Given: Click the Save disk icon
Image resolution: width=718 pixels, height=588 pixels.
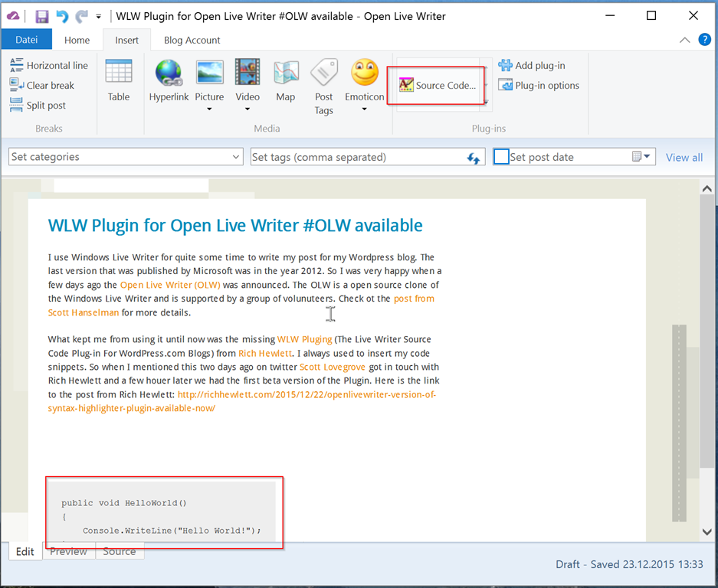Looking at the screenshot, I should pos(42,16).
